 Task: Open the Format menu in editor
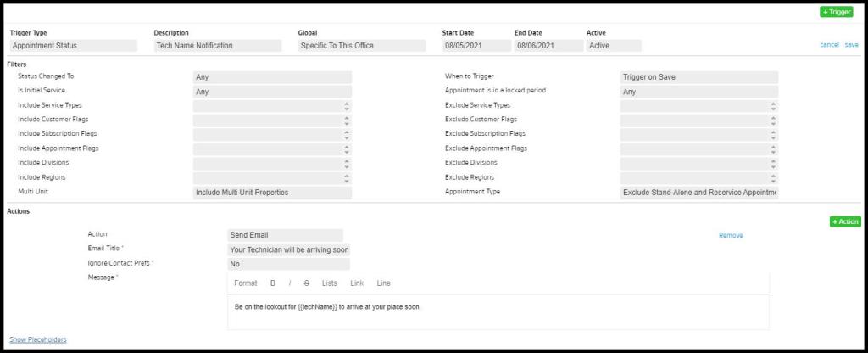(245, 283)
